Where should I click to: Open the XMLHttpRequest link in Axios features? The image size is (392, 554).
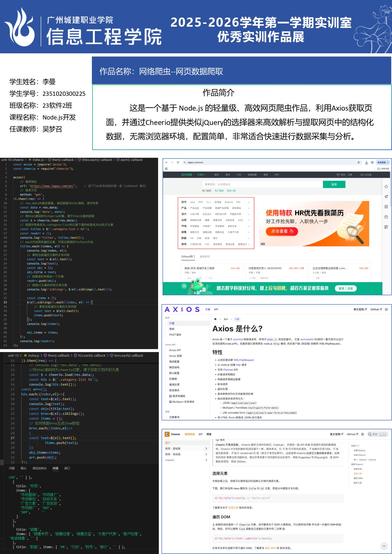[244, 360]
